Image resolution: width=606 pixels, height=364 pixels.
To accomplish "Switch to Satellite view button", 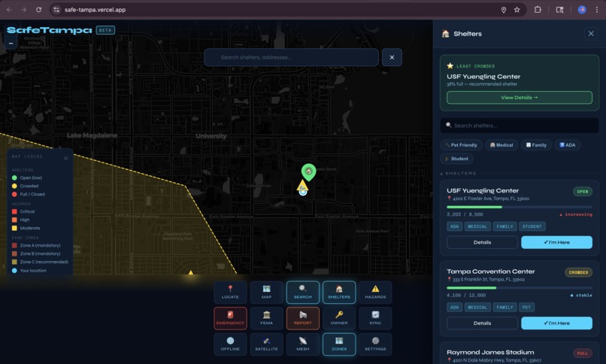I will click(x=267, y=344).
